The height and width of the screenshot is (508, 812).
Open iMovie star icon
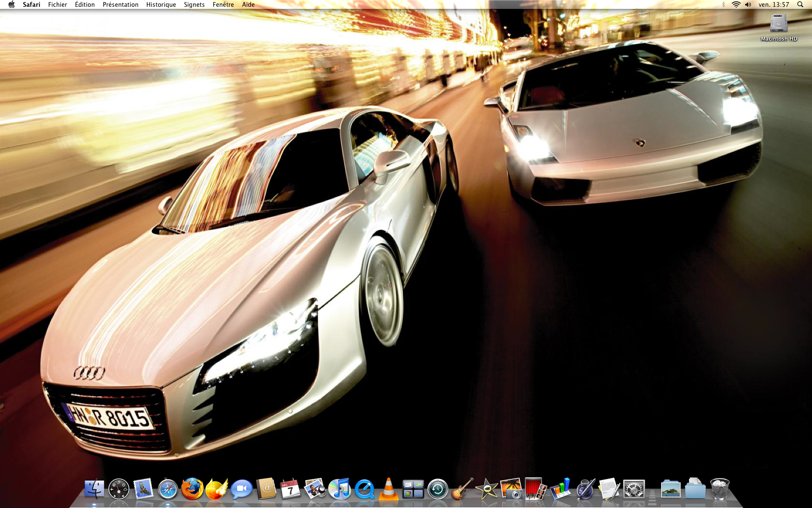pyautogui.click(x=487, y=489)
